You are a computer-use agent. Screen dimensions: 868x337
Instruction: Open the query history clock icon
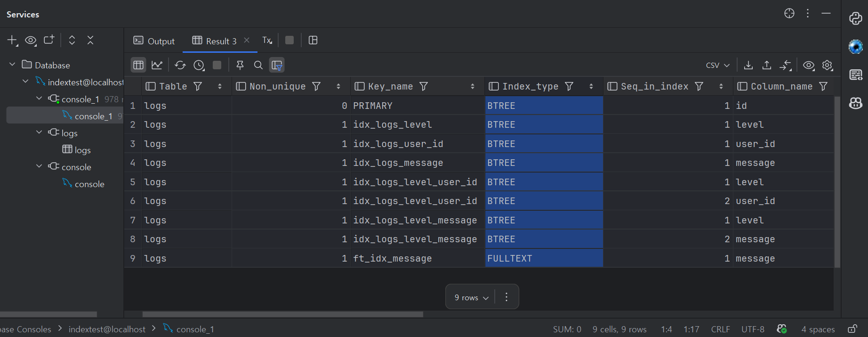click(x=199, y=65)
